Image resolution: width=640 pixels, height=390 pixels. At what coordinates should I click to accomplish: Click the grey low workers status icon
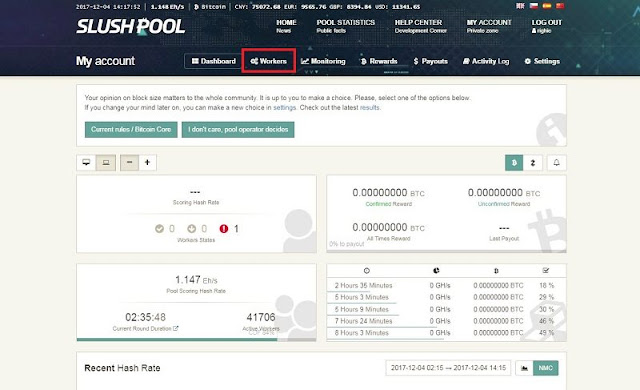(191, 228)
